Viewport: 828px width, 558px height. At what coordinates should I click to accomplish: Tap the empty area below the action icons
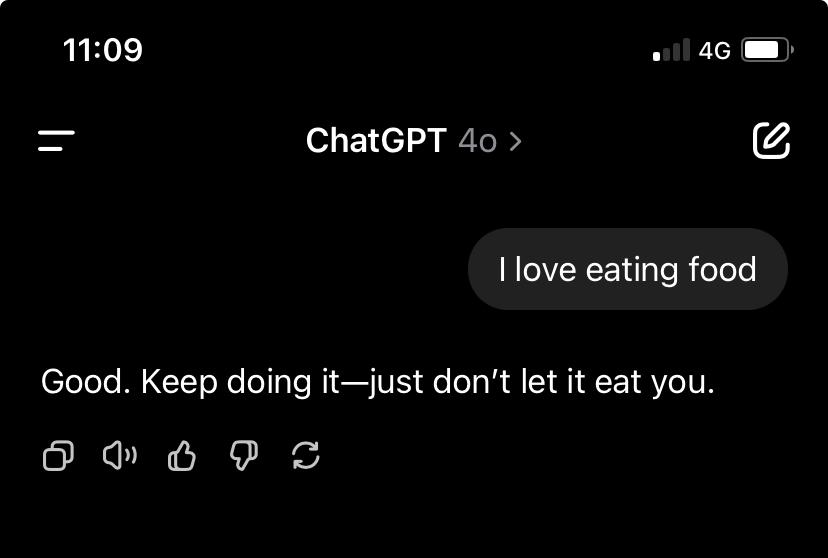pos(414,517)
